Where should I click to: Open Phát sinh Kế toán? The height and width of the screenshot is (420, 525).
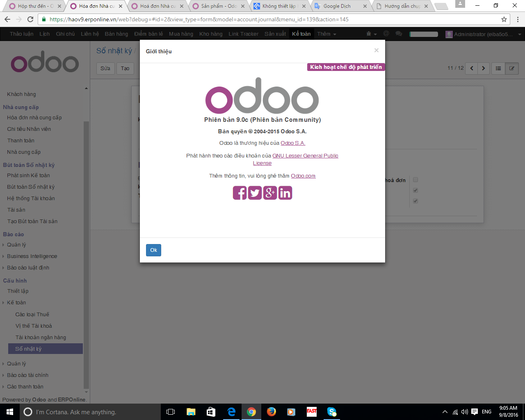(x=28, y=176)
